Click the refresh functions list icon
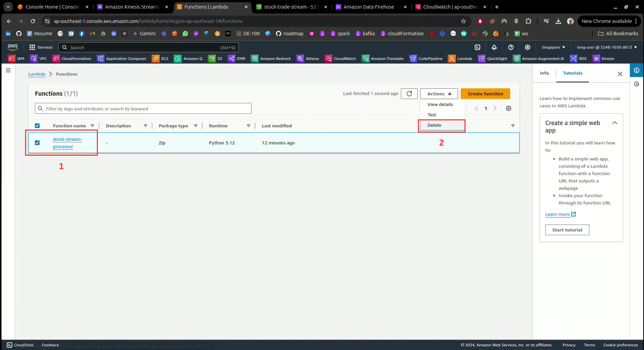The image size is (644, 350). [409, 94]
